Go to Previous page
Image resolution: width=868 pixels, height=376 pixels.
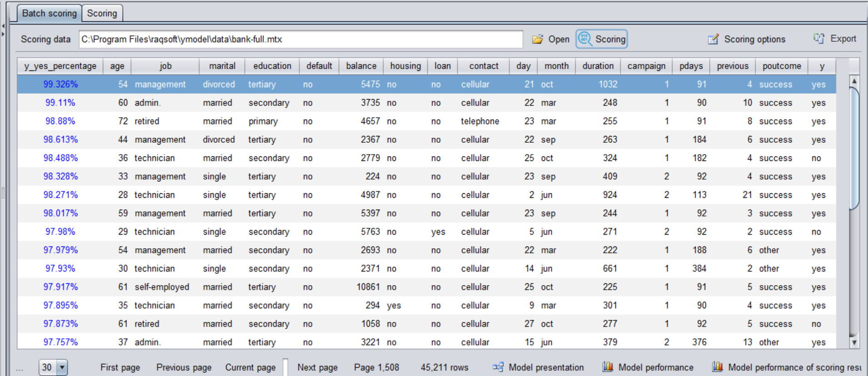184,367
